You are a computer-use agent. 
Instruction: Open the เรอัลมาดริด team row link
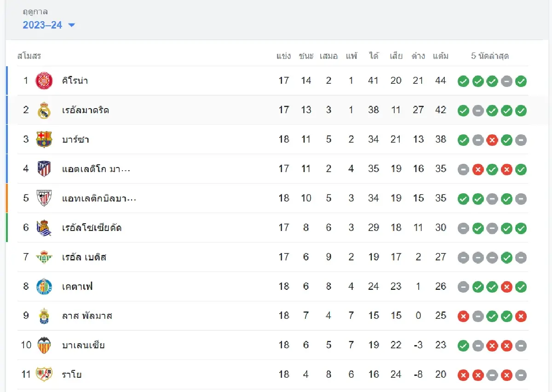[86, 110]
